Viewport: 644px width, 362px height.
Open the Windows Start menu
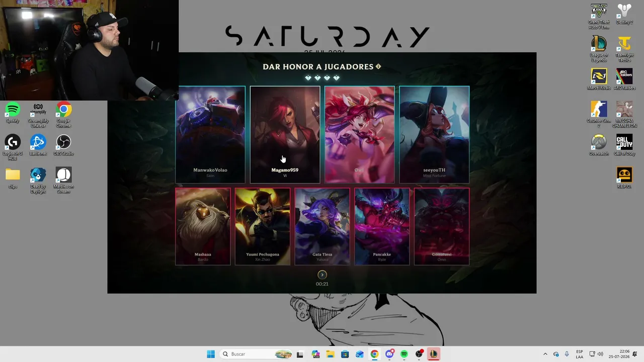[211, 354]
